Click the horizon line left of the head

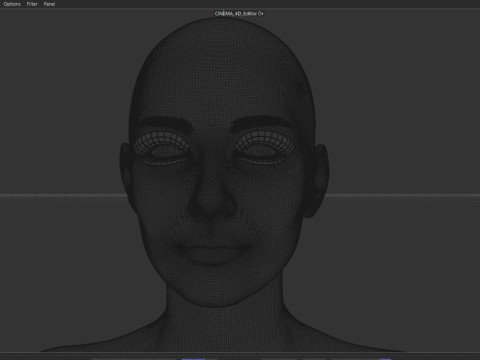62,195
